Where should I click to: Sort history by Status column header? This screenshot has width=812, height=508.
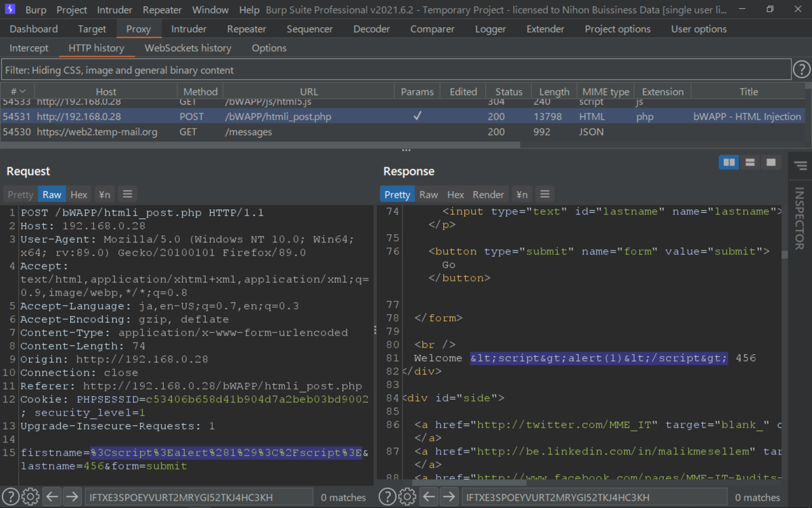coord(509,91)
